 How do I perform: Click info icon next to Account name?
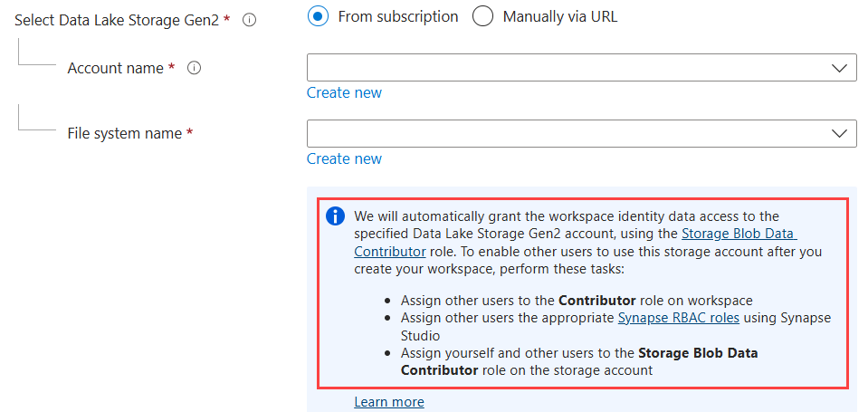pyautogui.click(x=194, y=68)
